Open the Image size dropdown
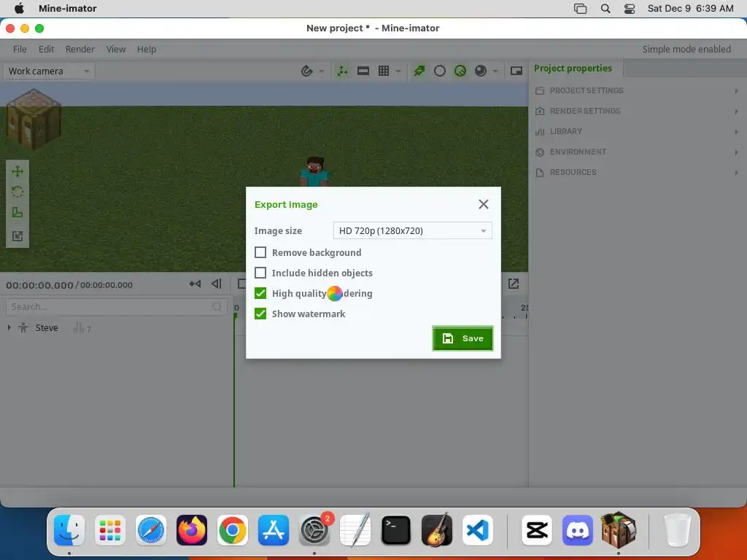This screenshot has height=560, width=747. 412,231
